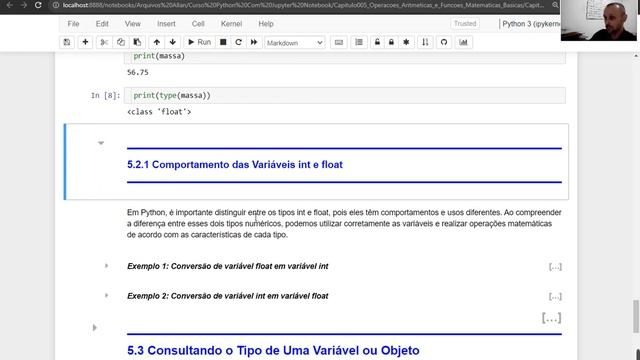Click the paragraph starting 'Em Python, é importante'
Viewport: 640px width, 360px height.
344,223
